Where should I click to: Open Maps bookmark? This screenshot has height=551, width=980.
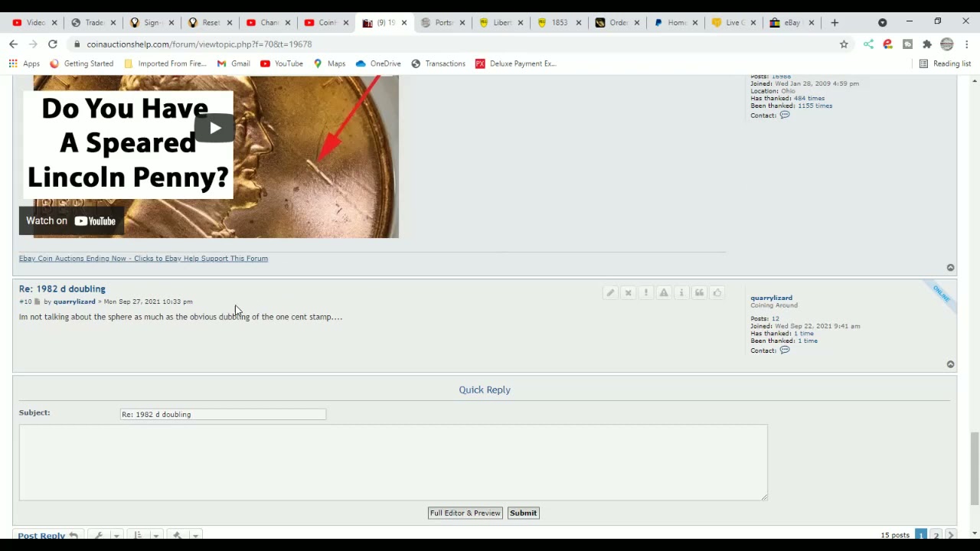[x=329, y=64]
